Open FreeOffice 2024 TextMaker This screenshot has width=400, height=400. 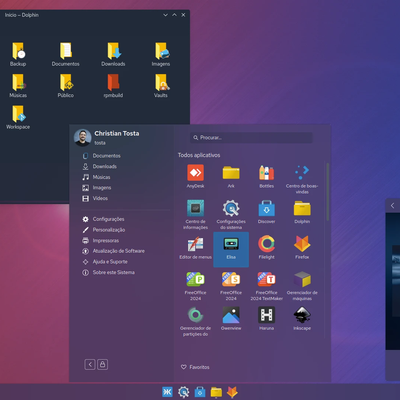[267, 285]
